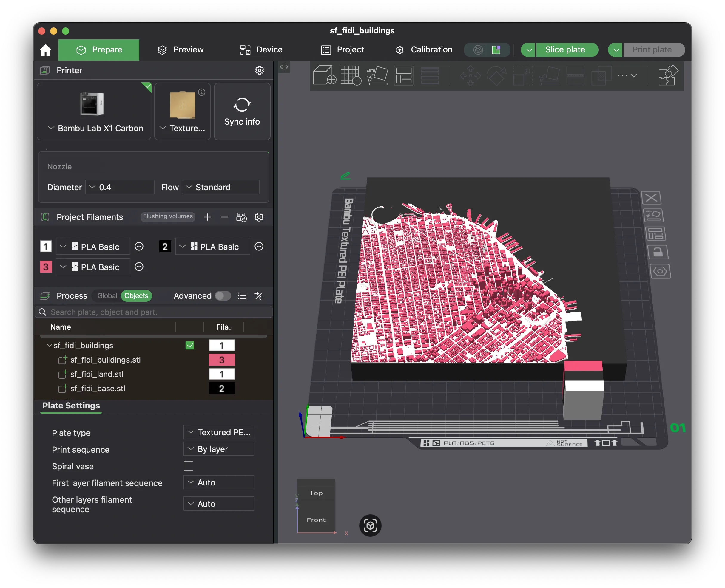The width and height of the screenshot is (725, 588).
Task: Open plate settings icon beside bed
Action: (660, 271)
